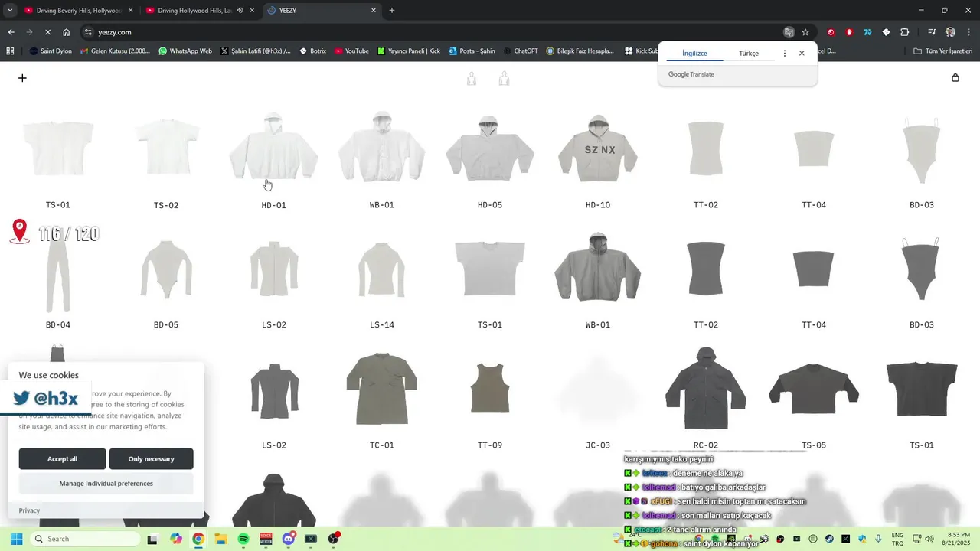Open the RC-02 dark raincoat product
Viewport: 980px width, 551px height.
706,389
